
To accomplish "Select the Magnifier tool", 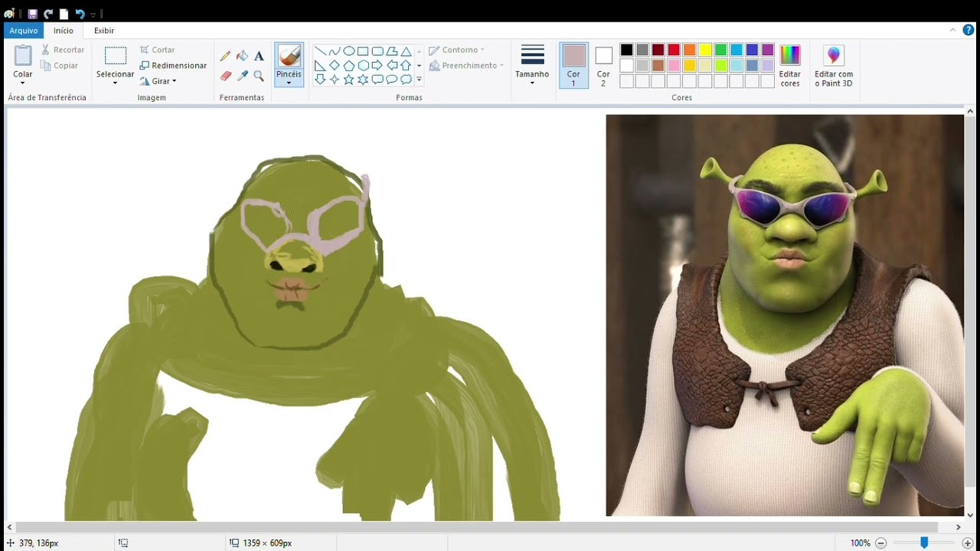I will 259,76.
